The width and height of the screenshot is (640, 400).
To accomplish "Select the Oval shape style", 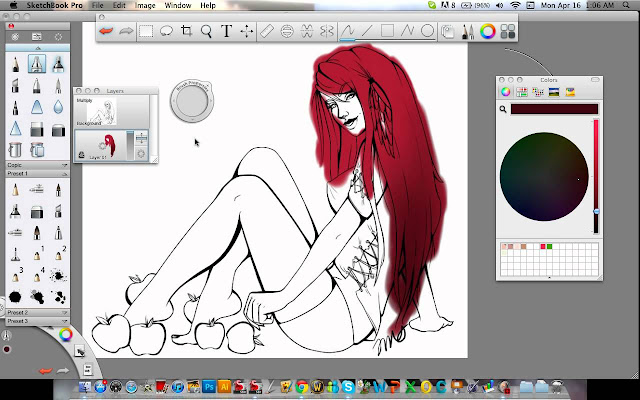I will click(427, 31).
